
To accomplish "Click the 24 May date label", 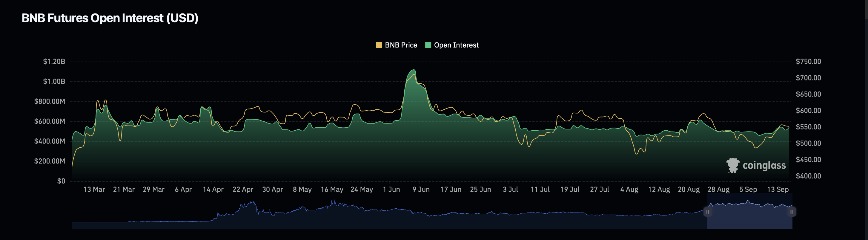I will (x=362, y=189).
